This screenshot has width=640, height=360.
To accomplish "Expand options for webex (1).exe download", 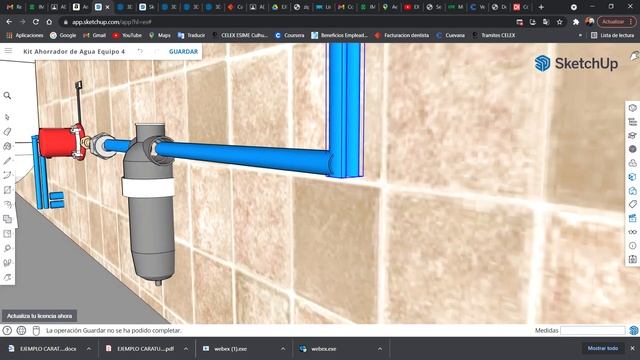I will pyautogui.click(x=283, y=349).
